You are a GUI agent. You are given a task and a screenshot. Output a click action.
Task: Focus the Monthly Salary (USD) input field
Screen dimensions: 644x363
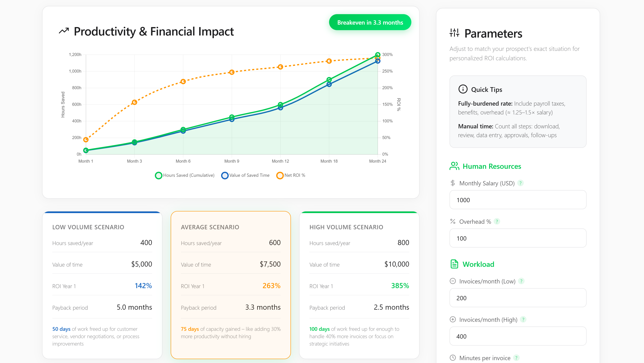518,200
